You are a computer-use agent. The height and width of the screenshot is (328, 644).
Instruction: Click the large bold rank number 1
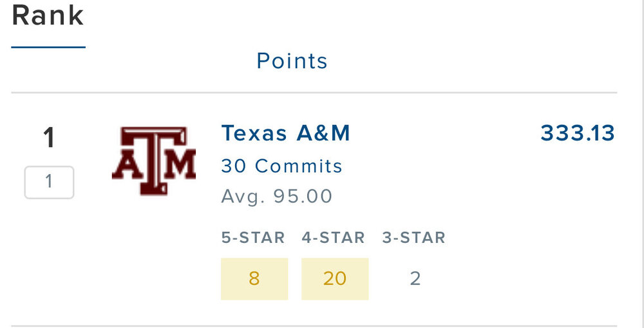pos(49,138)
